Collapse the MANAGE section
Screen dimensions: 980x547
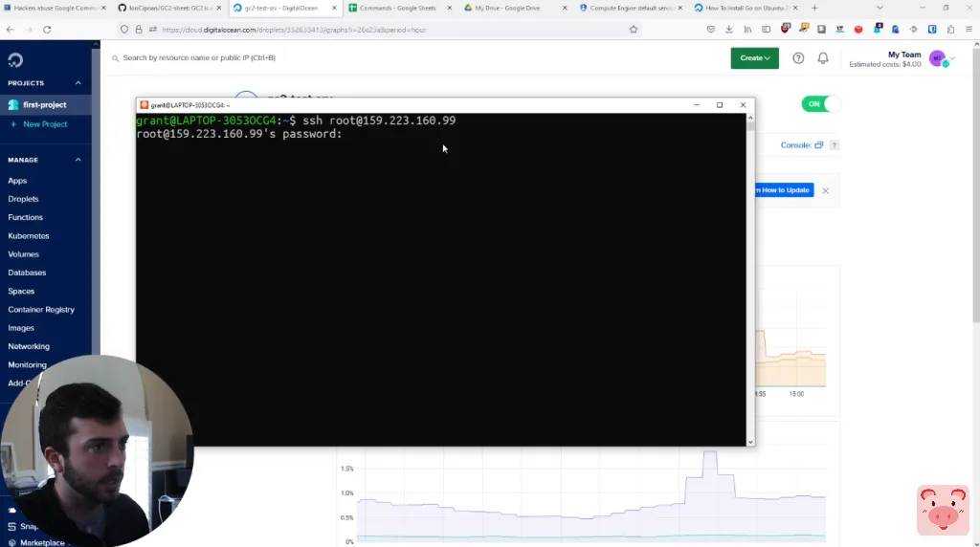[x=78, y=160]
